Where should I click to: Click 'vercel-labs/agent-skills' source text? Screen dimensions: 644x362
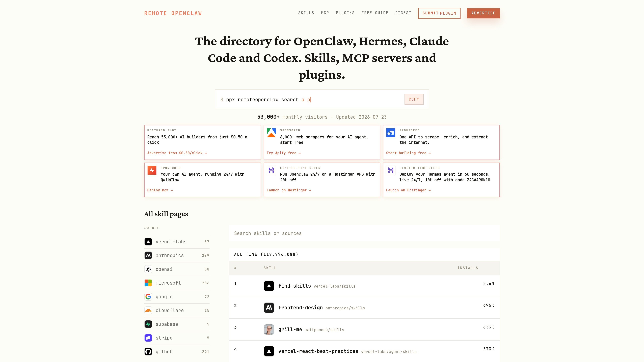pos(389,351)
